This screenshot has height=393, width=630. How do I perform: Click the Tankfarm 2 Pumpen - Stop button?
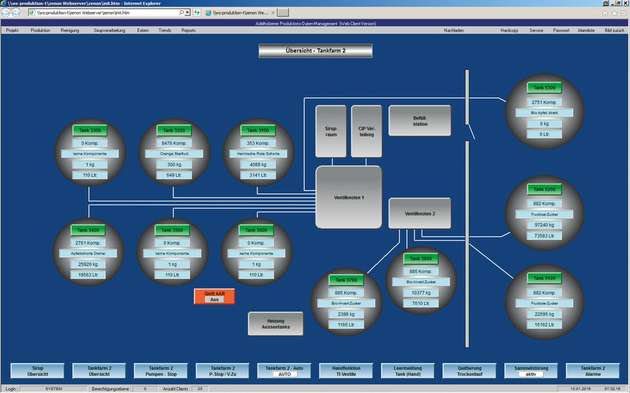click(161, 370)
